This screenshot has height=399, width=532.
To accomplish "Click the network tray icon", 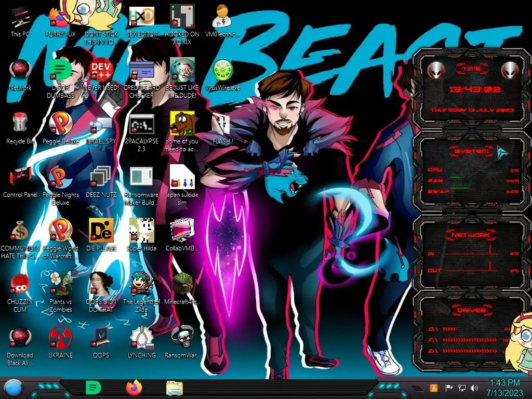I will (461, 388).
